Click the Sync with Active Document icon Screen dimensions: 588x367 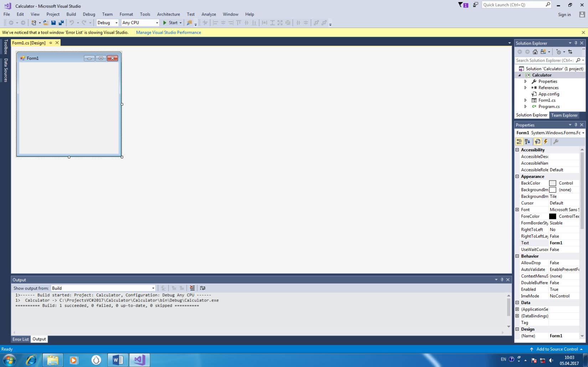[x=570, y=52]
